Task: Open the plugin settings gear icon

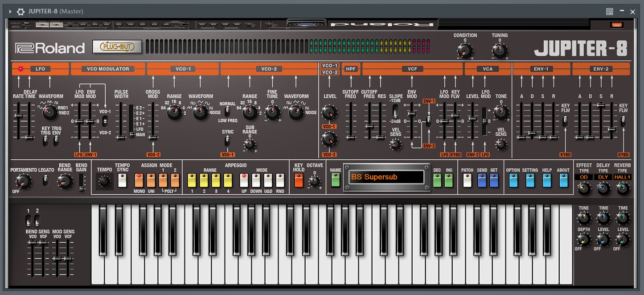Action: (x=21, y=12)
